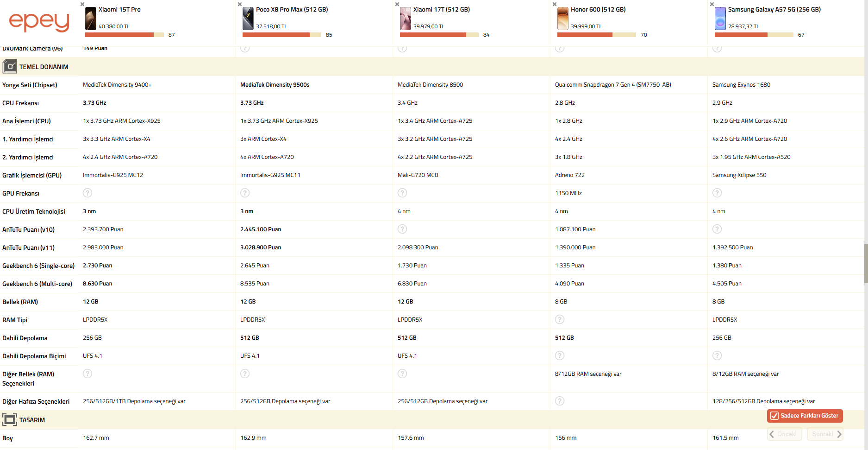Open the Samsung Galaxy A57 5G (256 GB) link

click(774, 9)
